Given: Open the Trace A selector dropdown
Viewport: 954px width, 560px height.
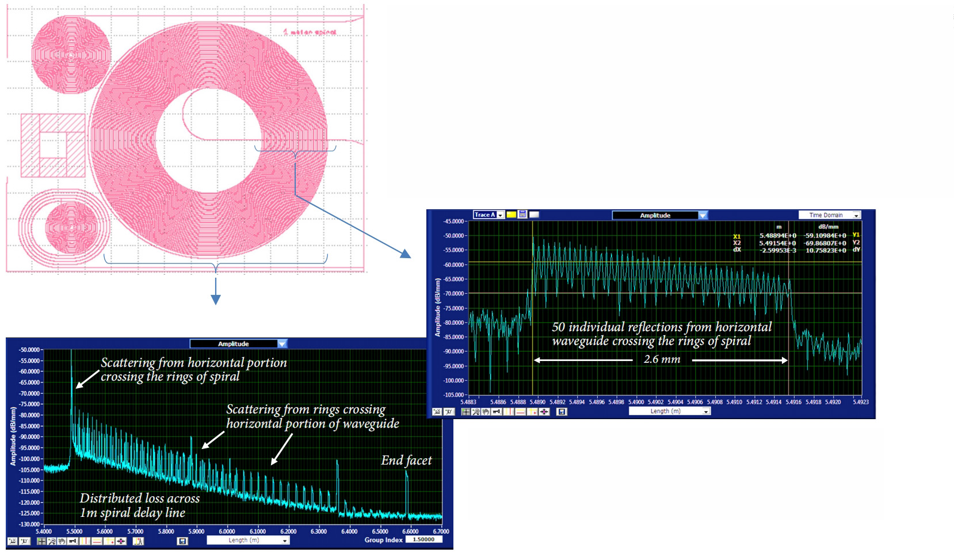Looking at the screenshot, I should [x=500, y=214].
